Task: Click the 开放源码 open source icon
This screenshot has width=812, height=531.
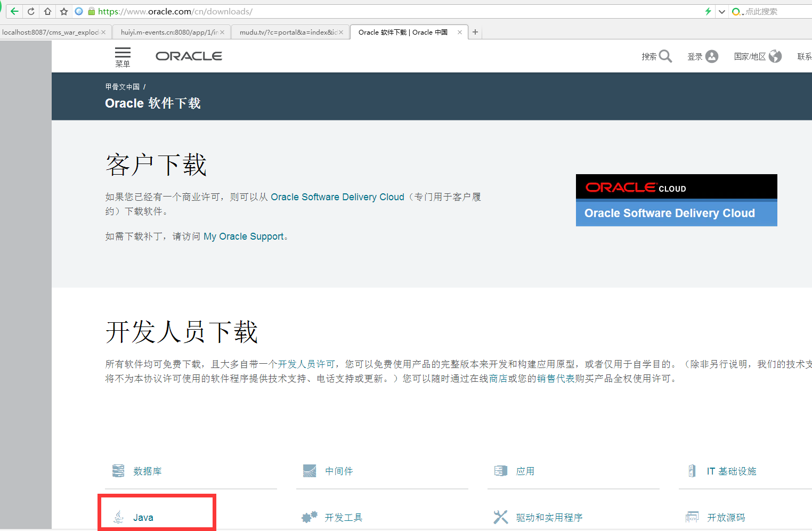Action: (x=692, y=517)
